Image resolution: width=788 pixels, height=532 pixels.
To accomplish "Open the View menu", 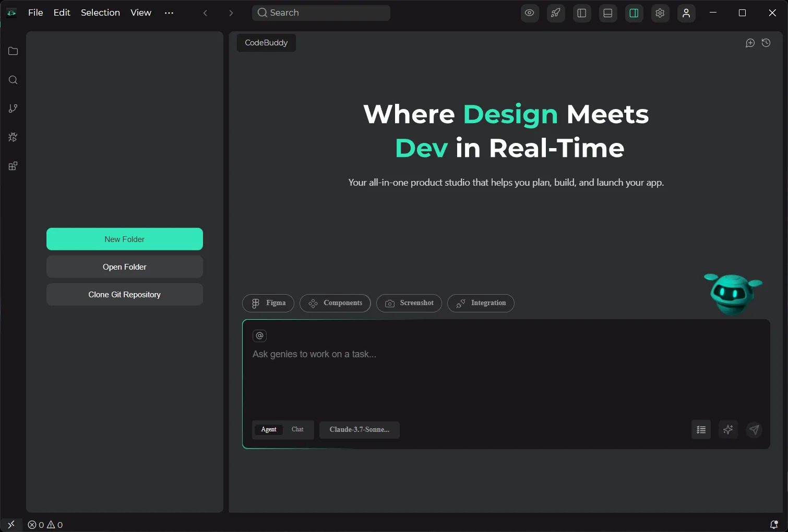I will [140, 13].
